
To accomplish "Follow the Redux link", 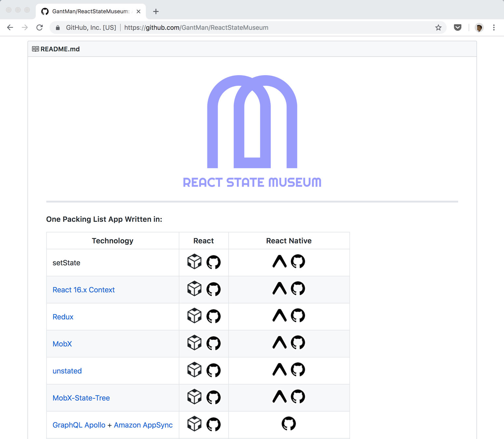I will [63, 317].
